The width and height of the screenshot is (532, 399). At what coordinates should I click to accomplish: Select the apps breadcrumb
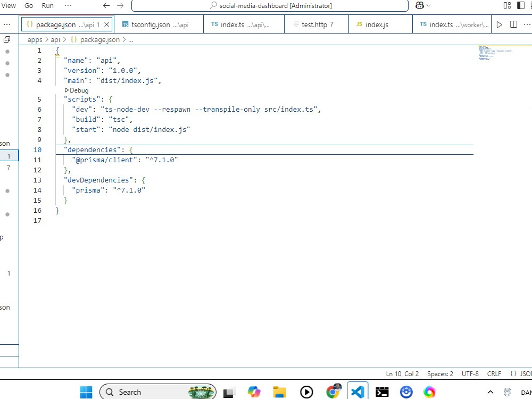point(35,40)
